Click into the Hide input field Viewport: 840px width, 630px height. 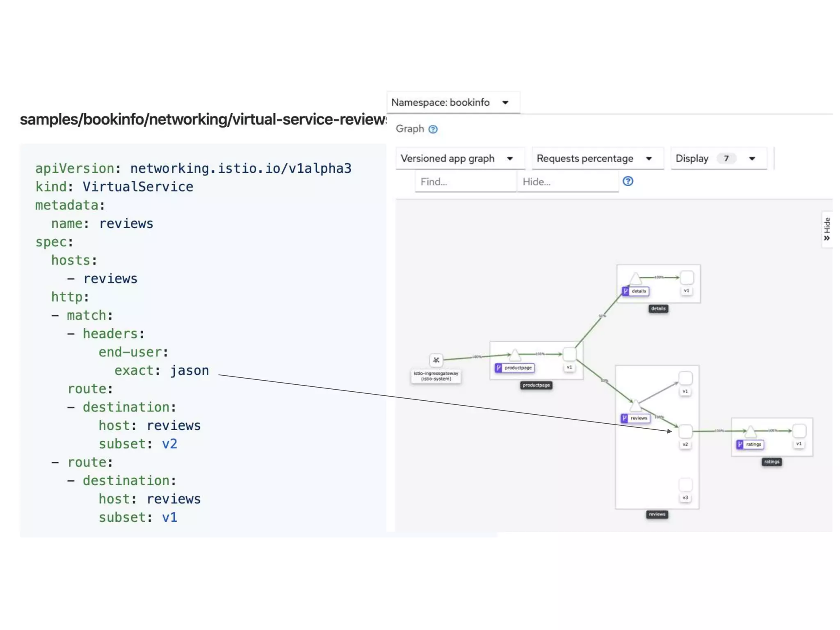[x=567, y=182]
